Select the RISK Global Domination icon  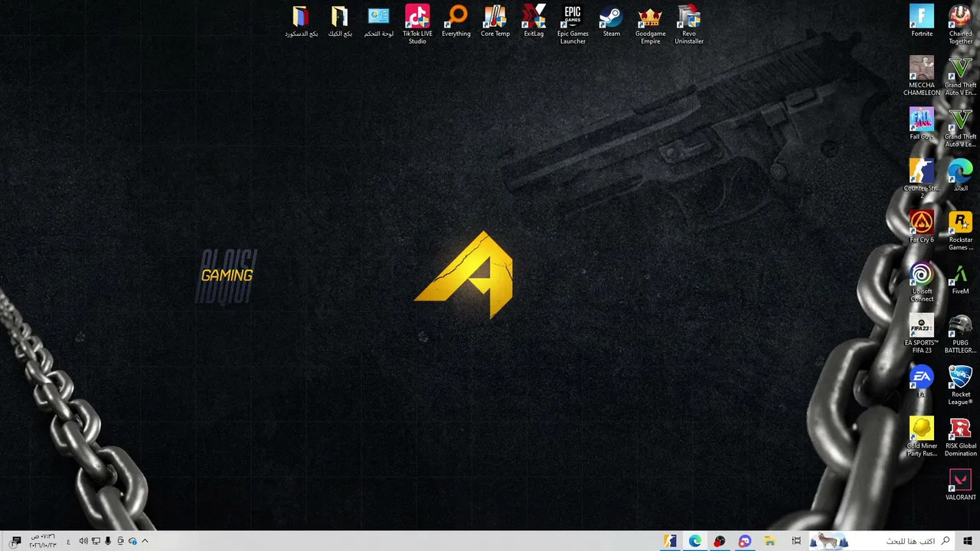(960, 438)
